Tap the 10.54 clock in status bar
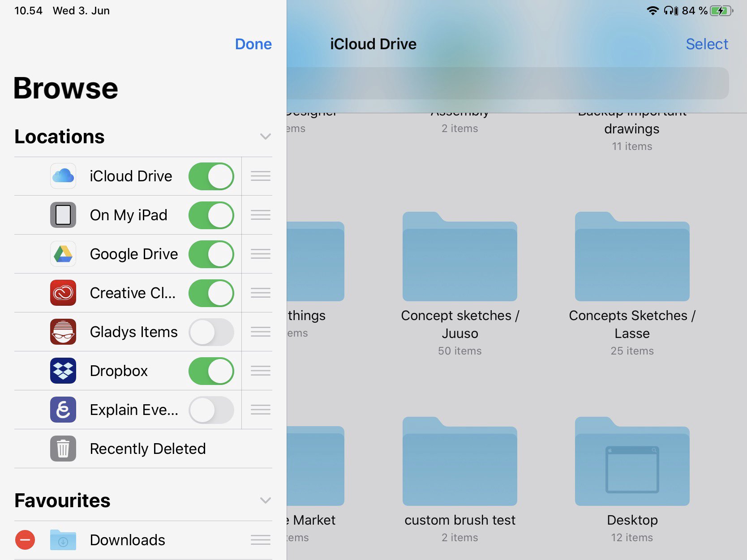The height and width of the screenshot is (560, 747). (28, 11)
